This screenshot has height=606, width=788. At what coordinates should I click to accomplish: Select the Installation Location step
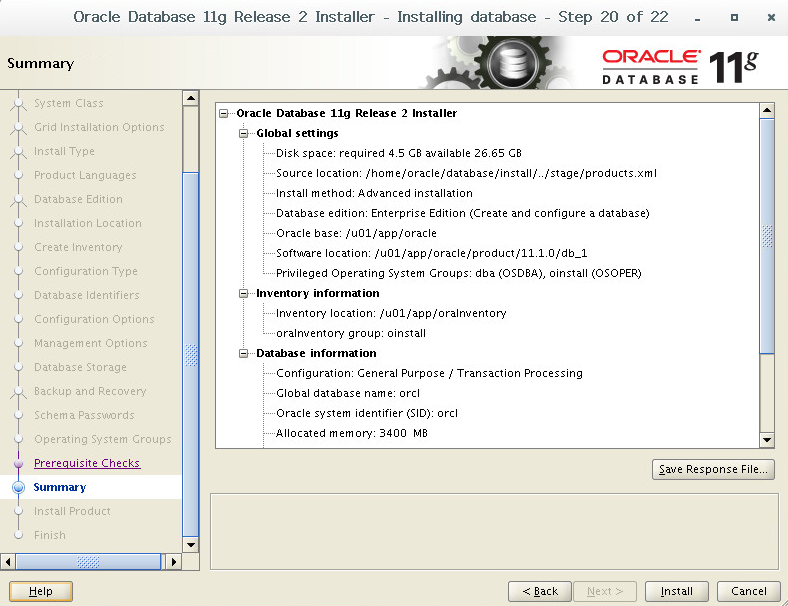88,223
